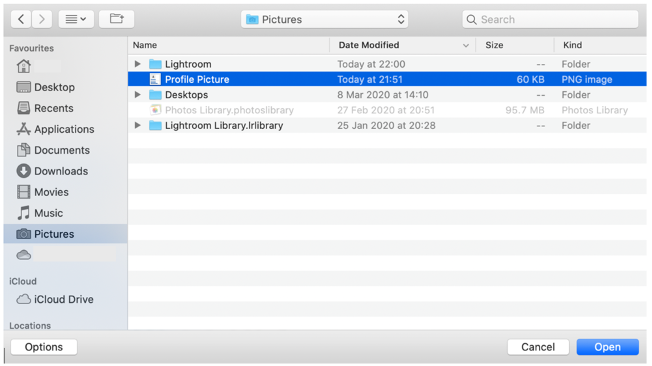Click the Lightroom folder icon

coord(155,64)
